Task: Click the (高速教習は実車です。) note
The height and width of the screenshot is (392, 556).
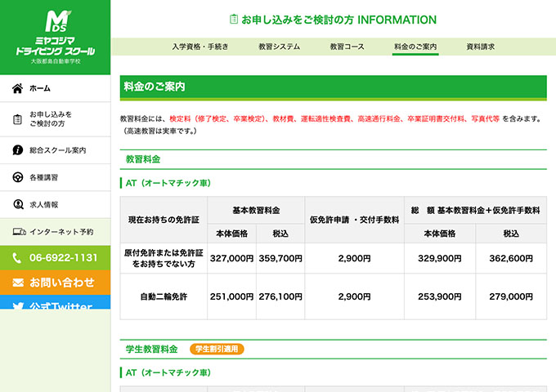Action: pyautogui.click(x=159, y=131)
